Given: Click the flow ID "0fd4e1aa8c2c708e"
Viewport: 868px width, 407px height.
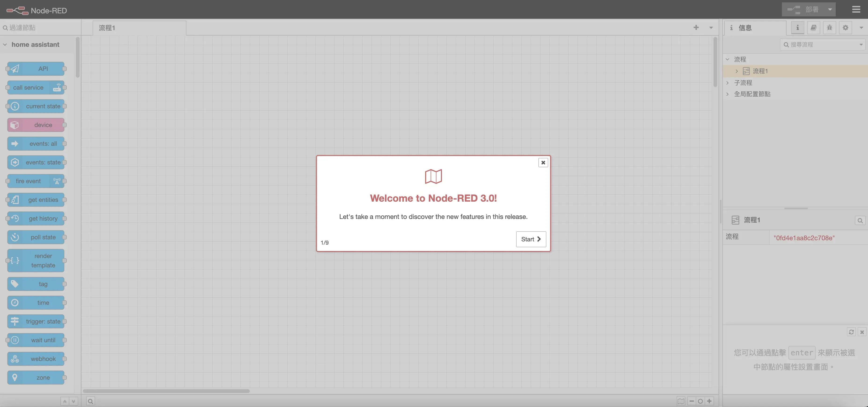Looking at the screenshot, I should pos(804,238).
